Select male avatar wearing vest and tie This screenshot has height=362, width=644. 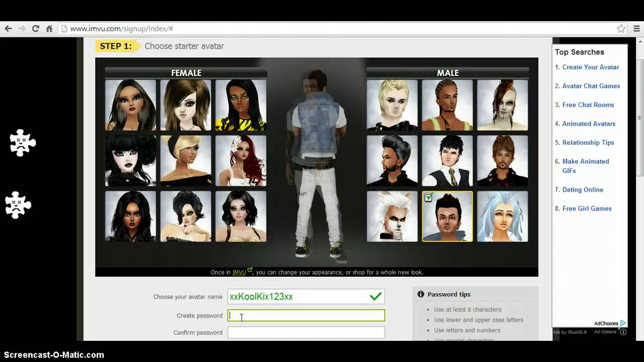coord(447,160)
